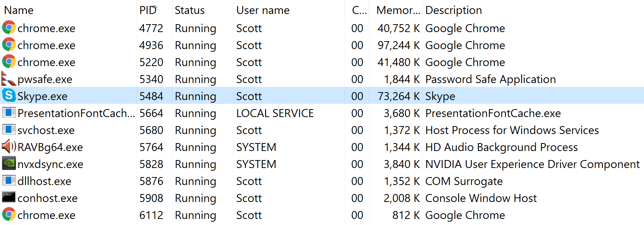Click memory value 40,752 K

click(x=399, y=28)
